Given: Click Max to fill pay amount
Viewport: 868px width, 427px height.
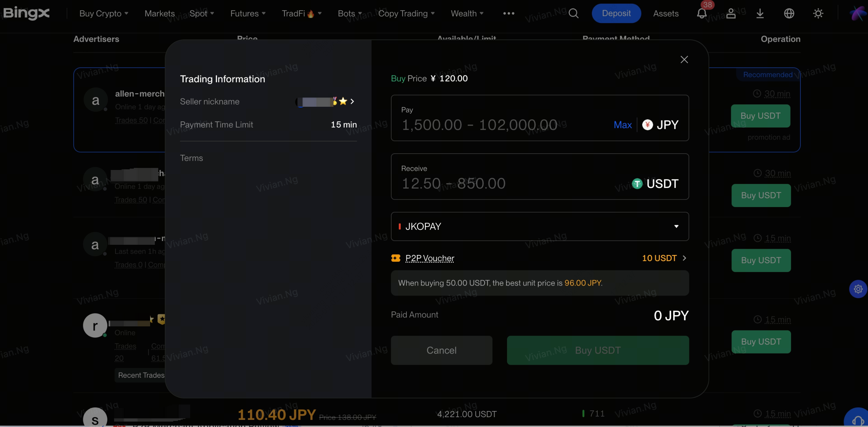Looking at the screenshot, I should click(623, 125).
